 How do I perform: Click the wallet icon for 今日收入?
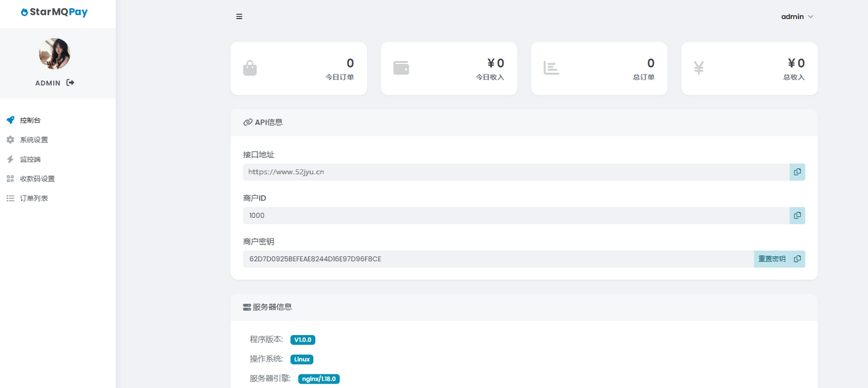pyautogui.click(x=401, y=68)
